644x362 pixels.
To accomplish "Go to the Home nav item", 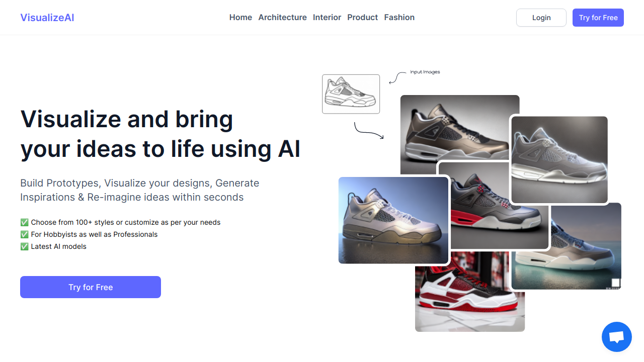I will [240, 18].
